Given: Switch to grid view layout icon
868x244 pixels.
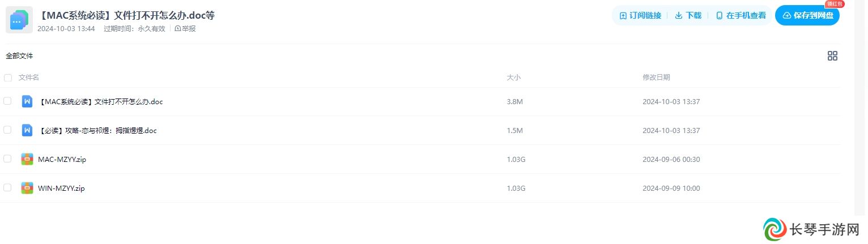Looking at the screenshot, I should click(832, 55).
